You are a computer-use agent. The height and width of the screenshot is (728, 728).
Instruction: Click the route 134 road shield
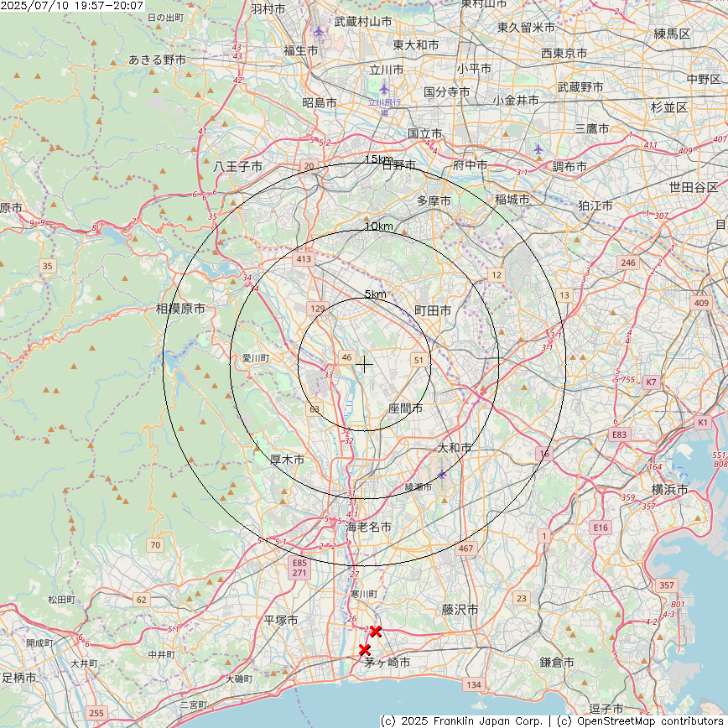[x=474, y=684]
